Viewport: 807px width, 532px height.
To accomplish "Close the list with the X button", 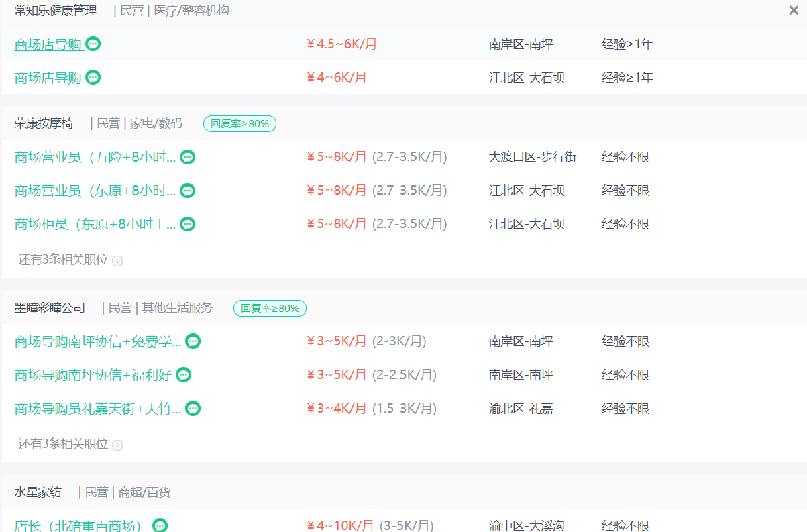I will (x=794, y=11).
